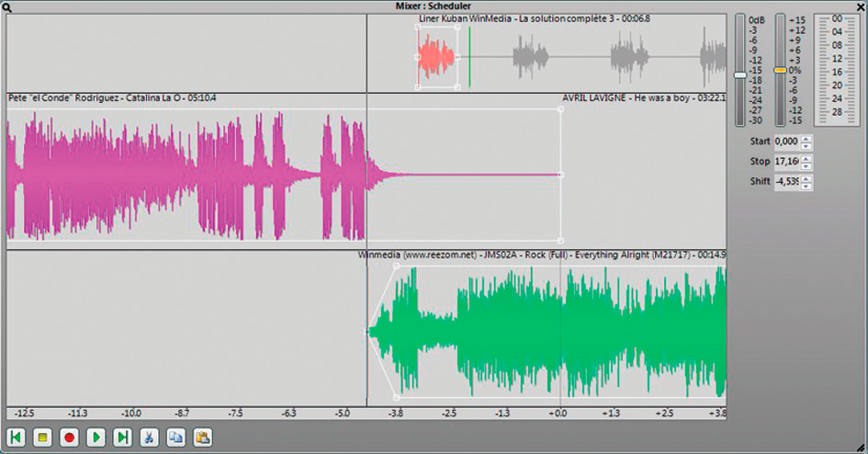Click the copy icon in toolbar
The height and width of the screenshot is (454, 868).
tap(176, 437)
